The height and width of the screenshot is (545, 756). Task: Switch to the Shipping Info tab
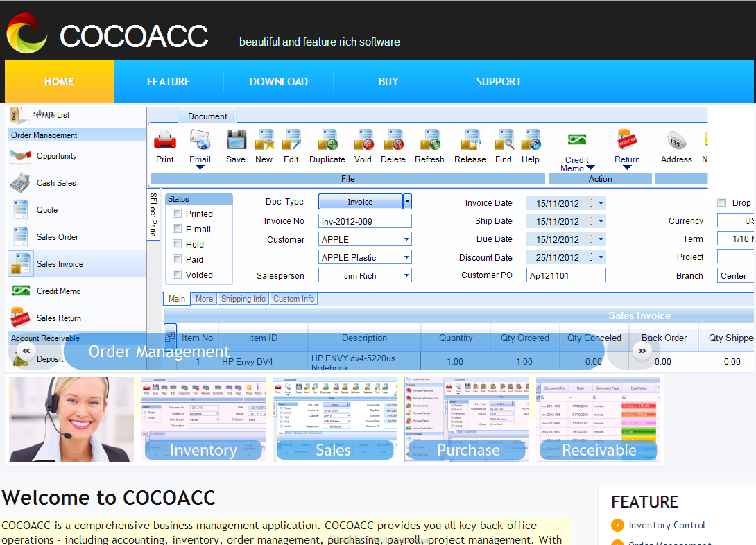[x=243, y=299]
